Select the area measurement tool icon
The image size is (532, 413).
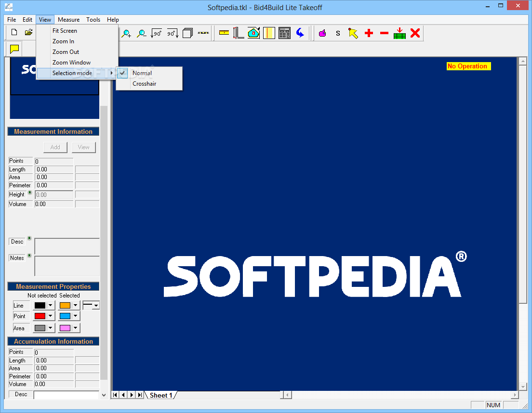[x=254, y=33]
